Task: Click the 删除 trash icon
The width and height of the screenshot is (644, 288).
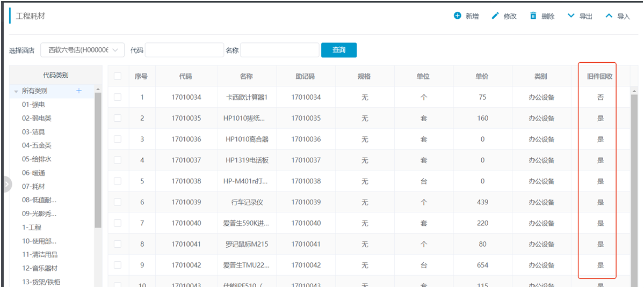Action: [x=533, y=16]
